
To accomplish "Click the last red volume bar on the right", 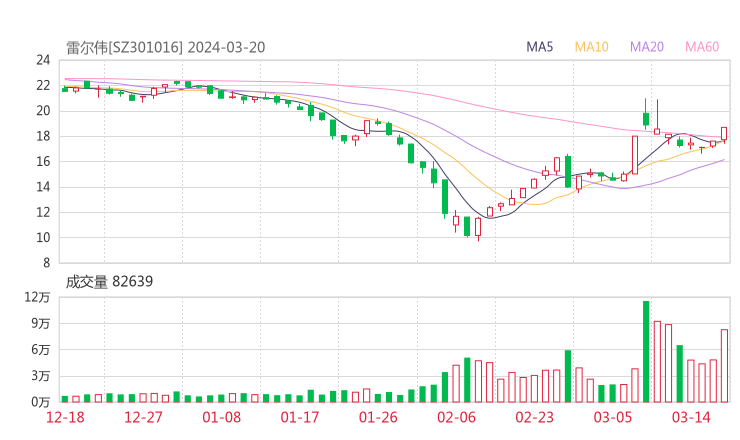I will [724, 366].
